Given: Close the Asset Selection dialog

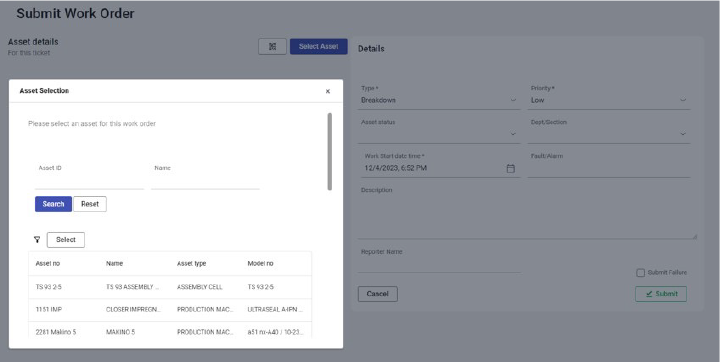Looking at the screenshot, I should click(328, 91).
